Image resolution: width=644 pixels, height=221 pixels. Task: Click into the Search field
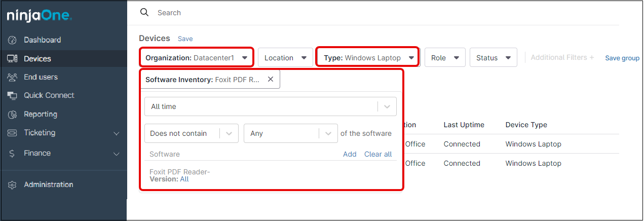pyautogui.click(x=304, y=13)
